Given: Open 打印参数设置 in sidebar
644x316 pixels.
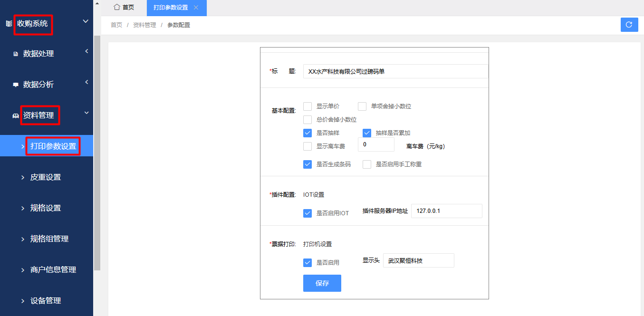Looking at the screenshot, I should (x=47, y=146).
